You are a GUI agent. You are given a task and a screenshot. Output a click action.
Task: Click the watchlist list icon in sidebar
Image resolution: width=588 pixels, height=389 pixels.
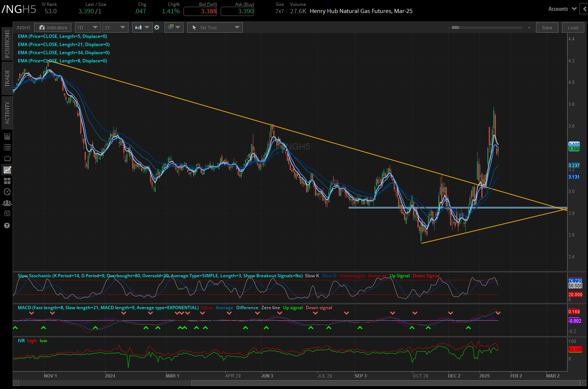7,147
